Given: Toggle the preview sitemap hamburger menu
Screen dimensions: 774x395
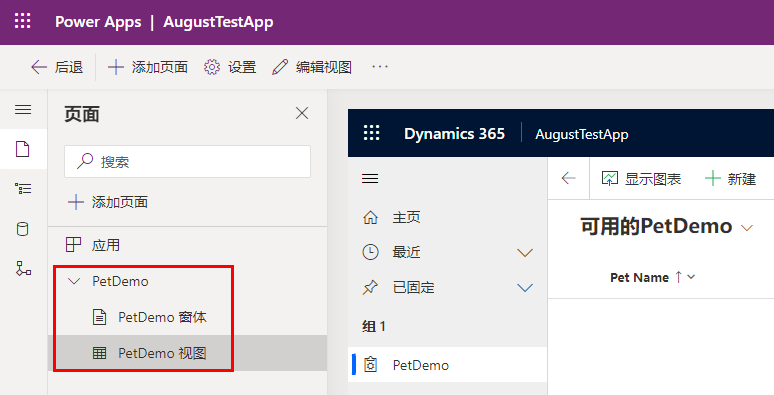Looking at the screenshot, I should 370,178.
